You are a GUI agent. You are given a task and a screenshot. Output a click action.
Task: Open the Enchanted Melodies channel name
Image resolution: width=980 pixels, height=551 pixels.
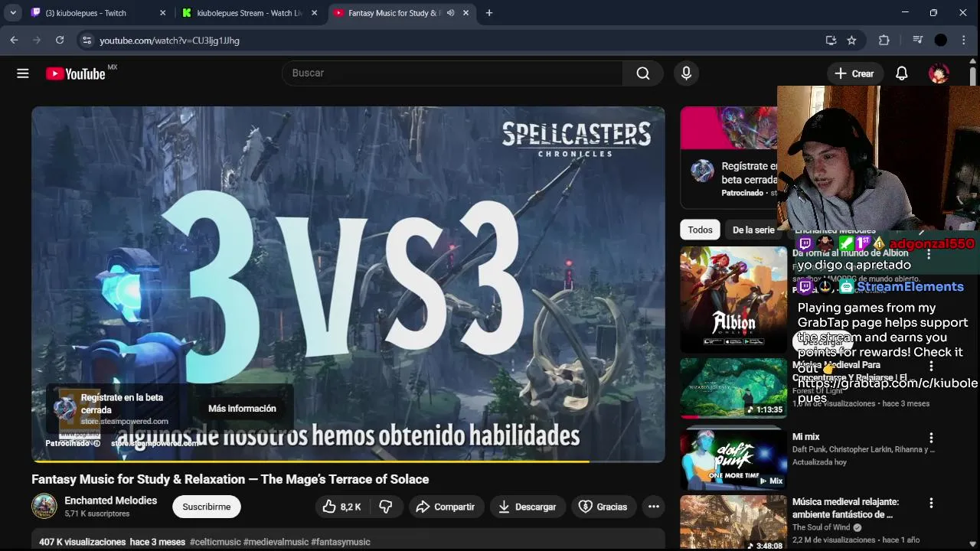[110, 500]
